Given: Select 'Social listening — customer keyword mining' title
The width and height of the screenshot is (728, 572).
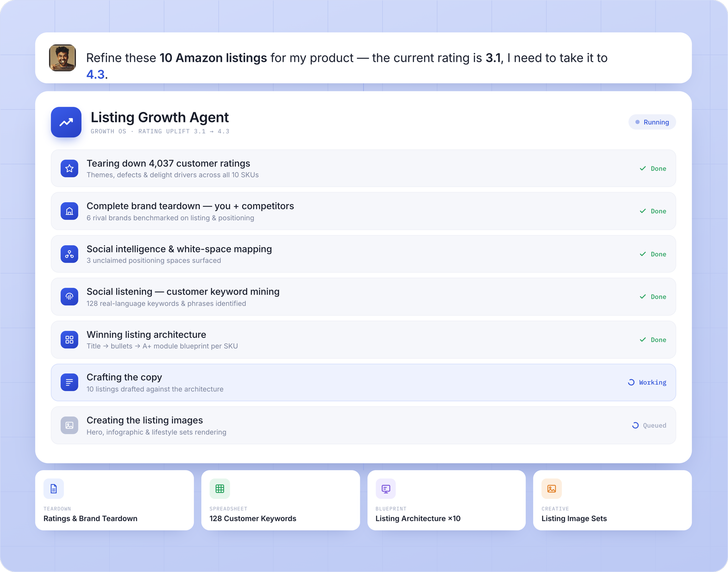Looking at the screenshot, I should 183,291.
